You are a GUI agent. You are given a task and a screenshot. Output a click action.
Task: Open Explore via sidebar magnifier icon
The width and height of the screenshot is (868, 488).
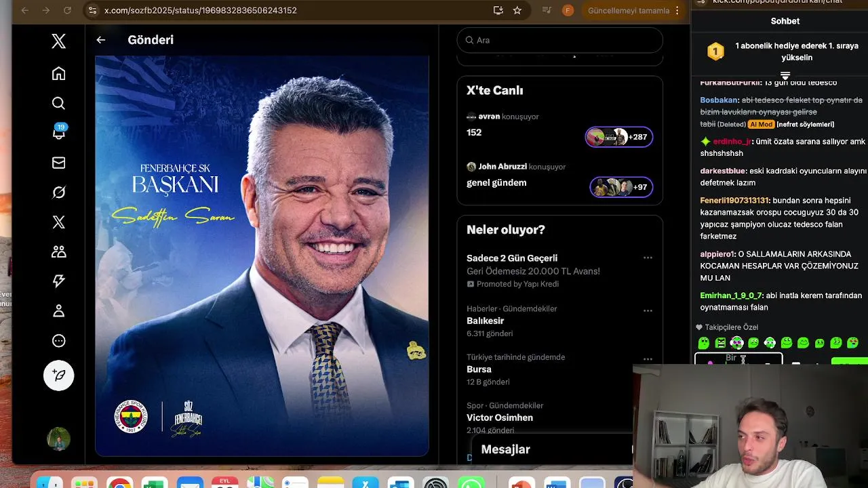pos(59,103)
